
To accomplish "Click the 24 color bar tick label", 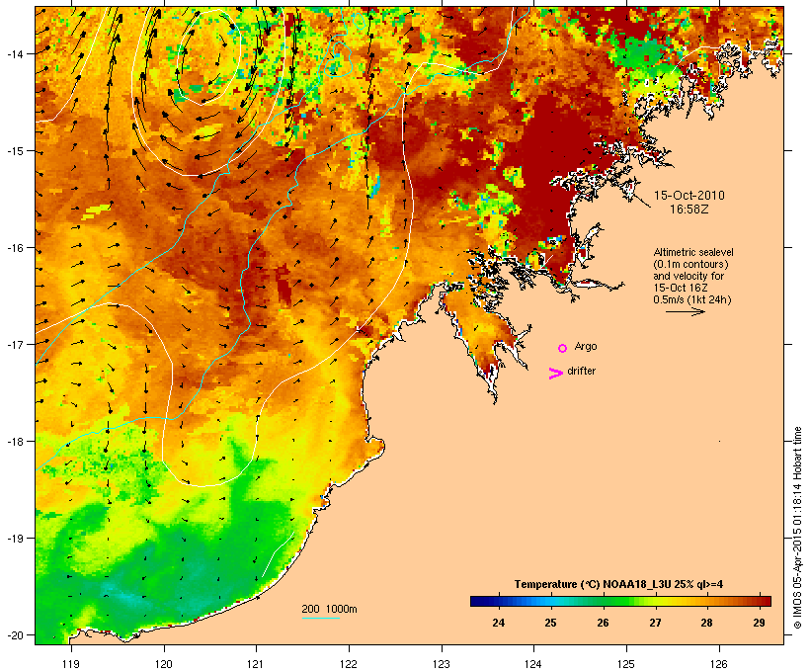I will 498,623.
